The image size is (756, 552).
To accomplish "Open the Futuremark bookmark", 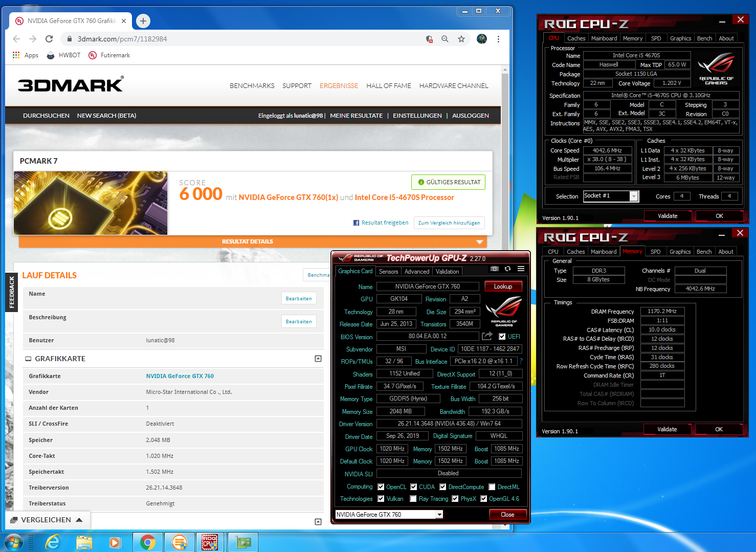I will pos(109,55).
